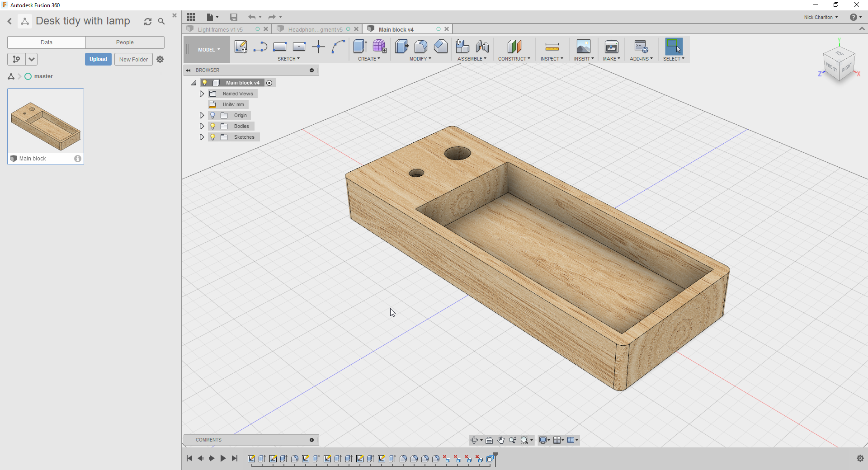Expand the COMMENTS panel
The height and width of the screenshot is (470, 868).
pyautogui.click(x=311, y=440)
